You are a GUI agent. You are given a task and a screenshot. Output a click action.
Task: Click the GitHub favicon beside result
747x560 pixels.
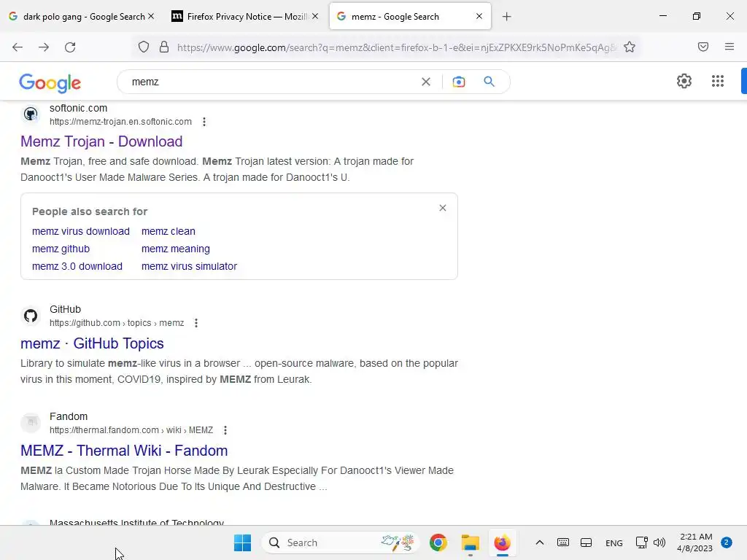click(31, 316)
